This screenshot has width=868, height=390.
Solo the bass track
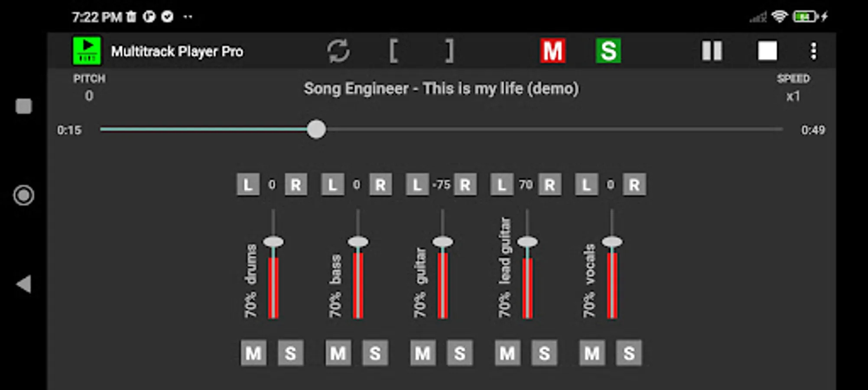click(375, 353)
